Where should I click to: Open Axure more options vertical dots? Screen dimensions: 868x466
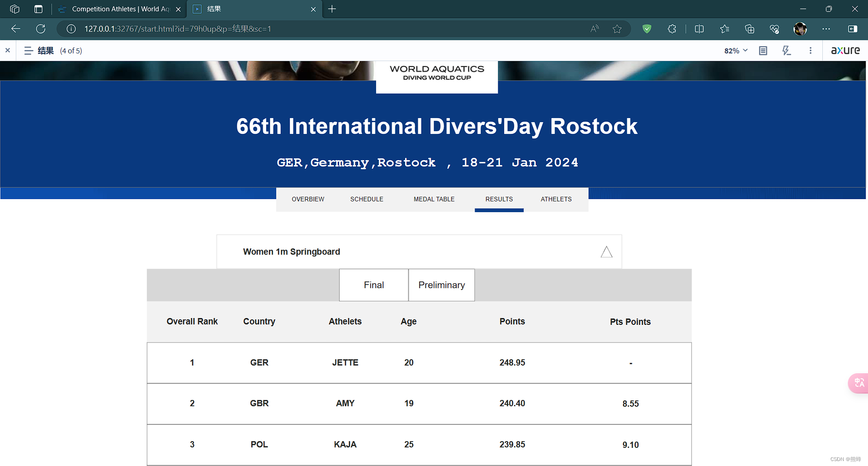point(811,51)
